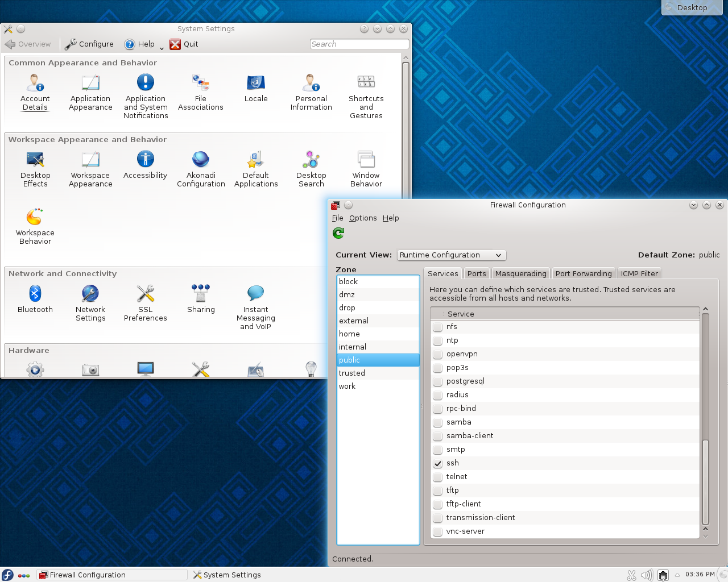728x582 pixels.
Task: Enable the vnc-server service checkbox
Action: coord(438,531)
